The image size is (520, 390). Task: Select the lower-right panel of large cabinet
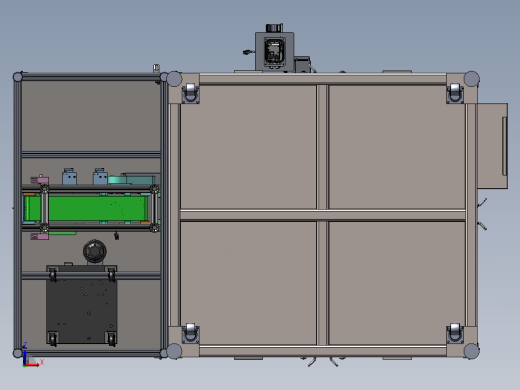pyautogui.click(x=397, y=283)
